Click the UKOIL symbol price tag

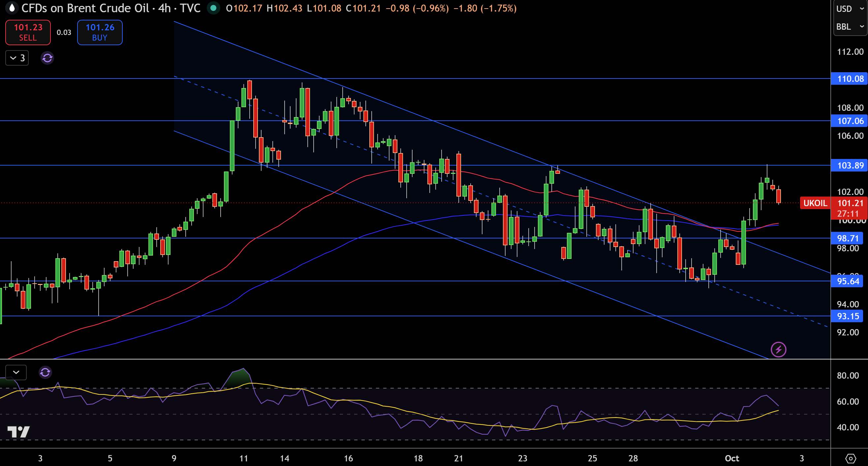click(815, 203)
